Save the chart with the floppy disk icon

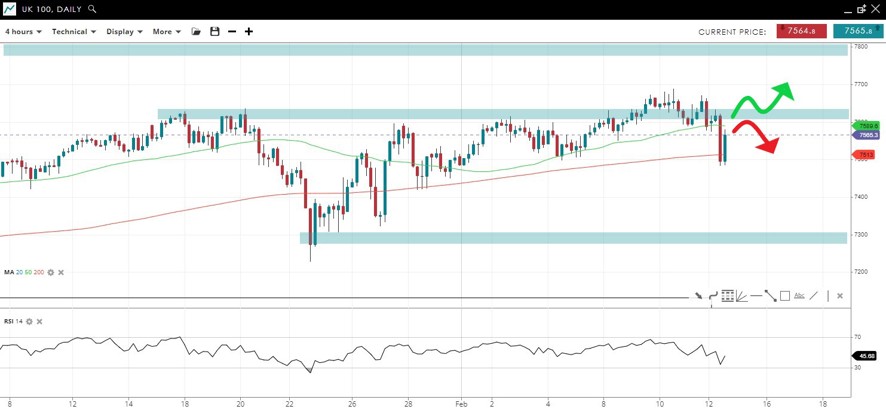point(215,32)
